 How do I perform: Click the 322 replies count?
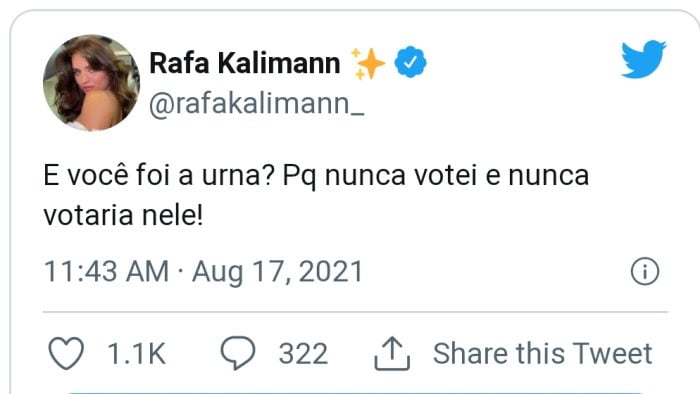coord(304,354)
